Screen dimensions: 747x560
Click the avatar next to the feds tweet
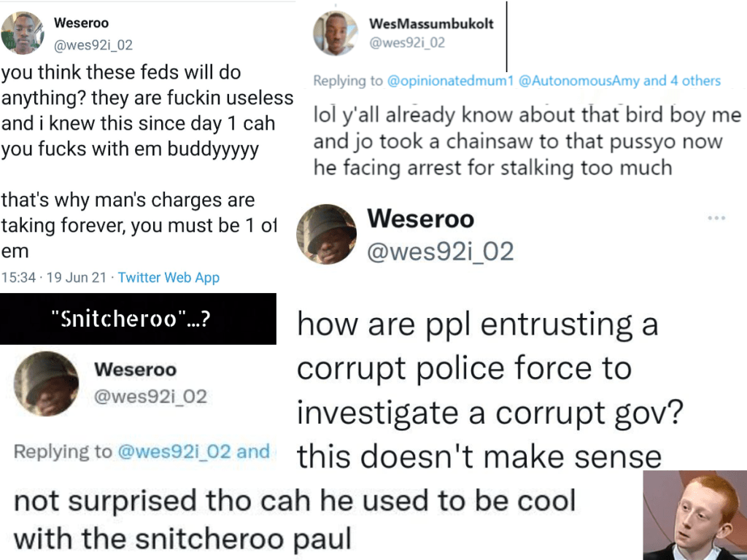coord(23,33)
